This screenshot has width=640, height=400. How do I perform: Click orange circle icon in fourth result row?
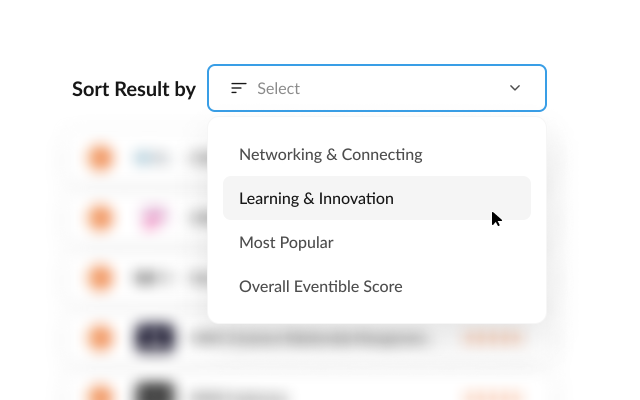98,337
